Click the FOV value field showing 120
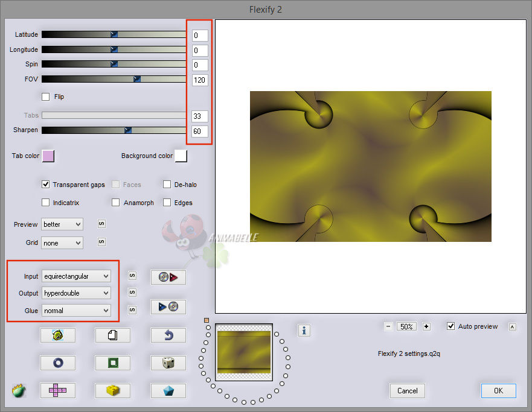 (x=200, y=80)
